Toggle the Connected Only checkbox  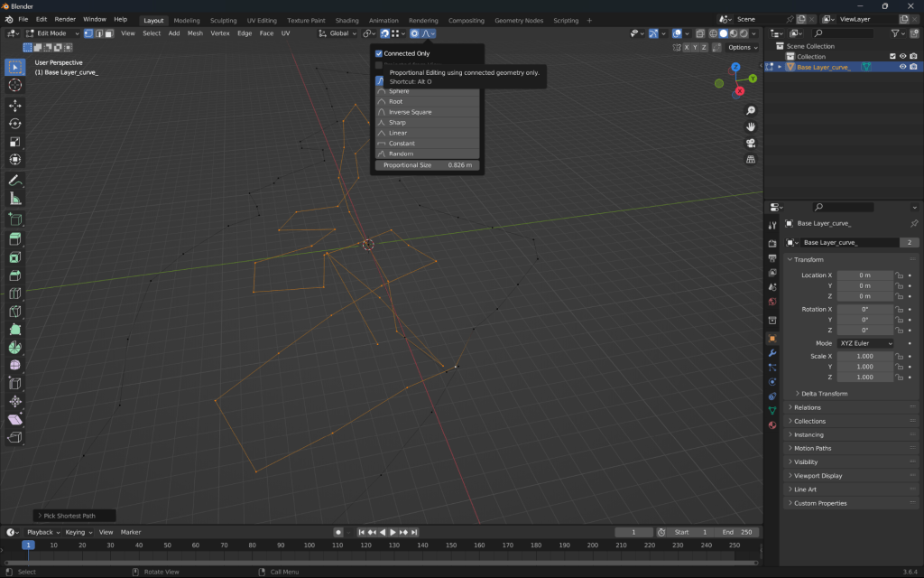point(379,53)
